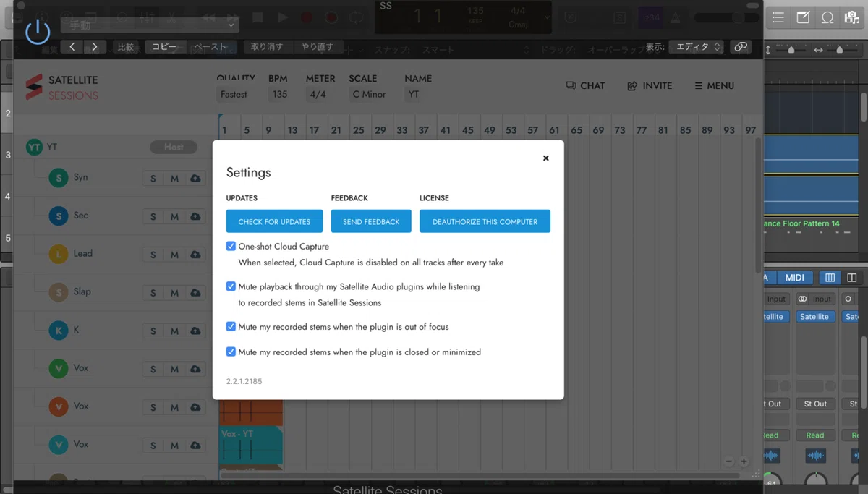Open the INVITE option
The width and height of the screenshot is (868, 494).
point(650,85)
